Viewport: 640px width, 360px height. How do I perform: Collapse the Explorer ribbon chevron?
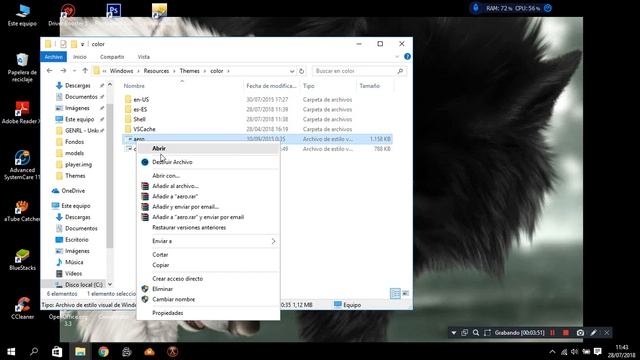397,56
